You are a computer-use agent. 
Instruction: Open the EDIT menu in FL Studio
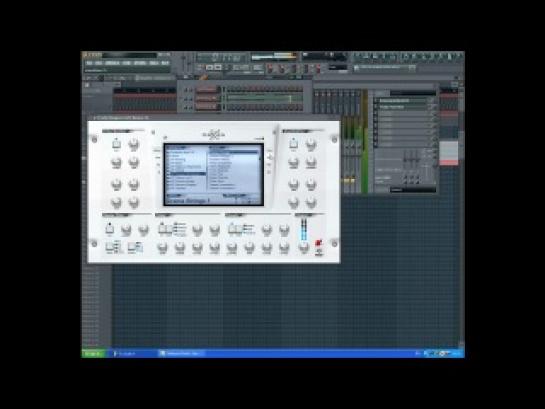tap(99, 63)
